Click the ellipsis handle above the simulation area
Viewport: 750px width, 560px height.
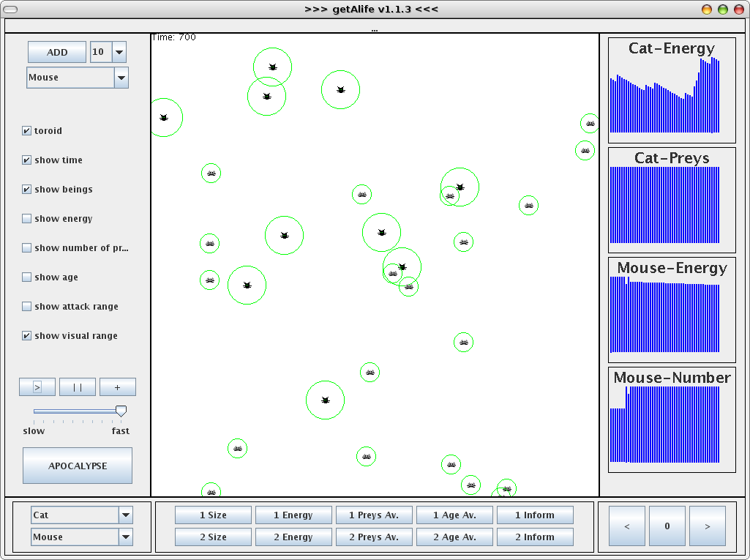(x=375, y=30)
